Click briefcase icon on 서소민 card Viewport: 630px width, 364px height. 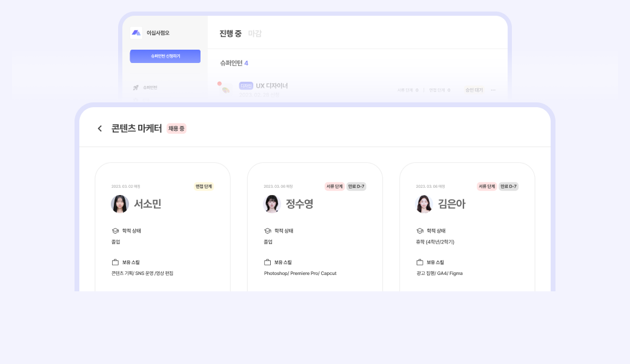115,262
